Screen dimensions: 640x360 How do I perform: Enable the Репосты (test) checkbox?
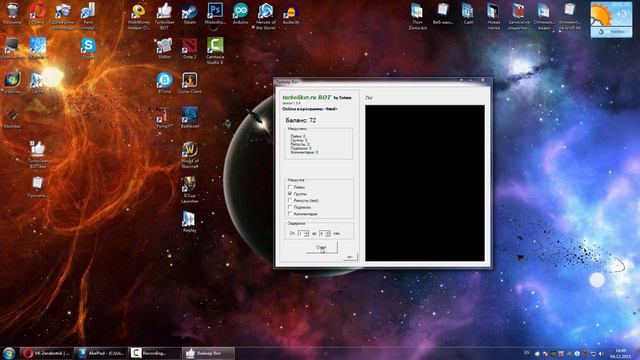coord(290,200)
